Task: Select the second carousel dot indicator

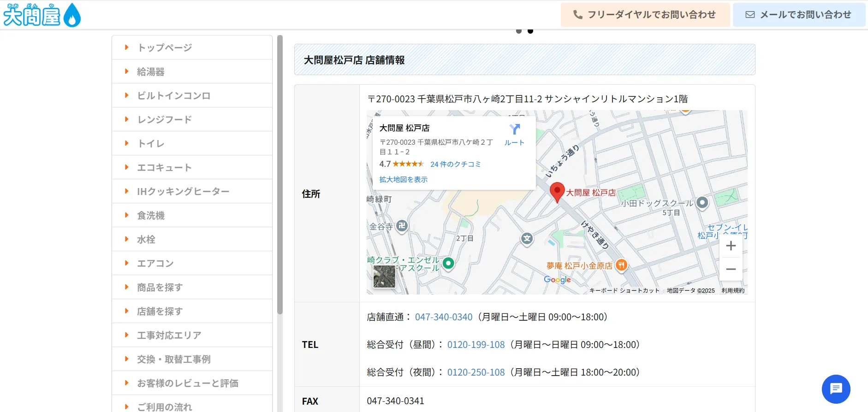Action: point(530,31)
